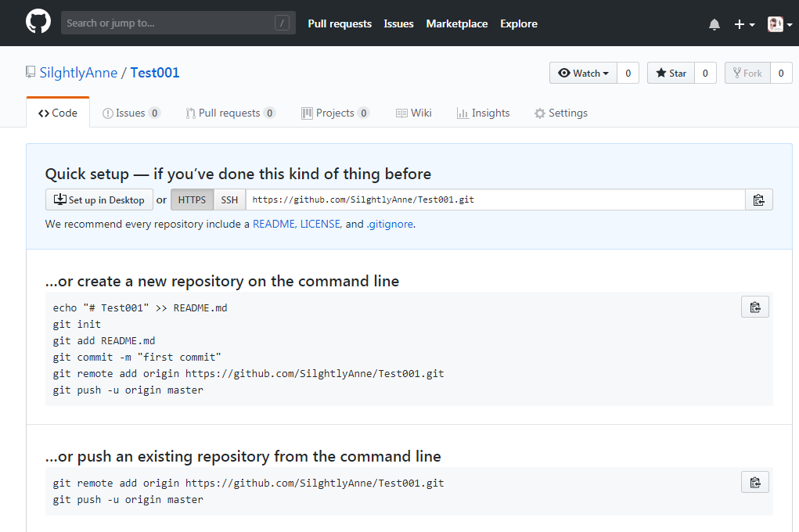Open the LICENSE link
Image resolution: width=799 pixels, height=532 pixels.
(320, 225)
